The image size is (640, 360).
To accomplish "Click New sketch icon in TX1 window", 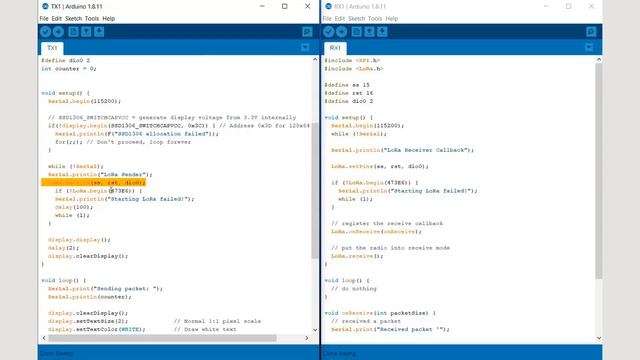I will coord(73,31).
